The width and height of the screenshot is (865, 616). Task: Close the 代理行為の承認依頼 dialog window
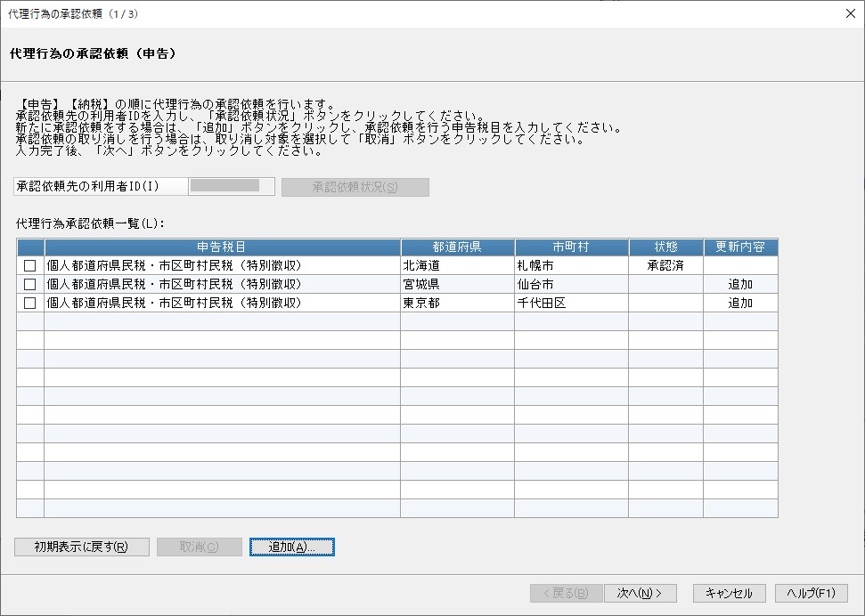851,13
